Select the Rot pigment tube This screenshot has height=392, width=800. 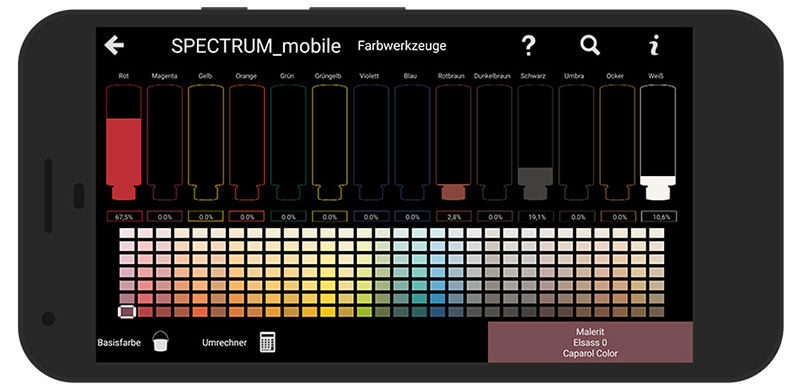(123, 143)
